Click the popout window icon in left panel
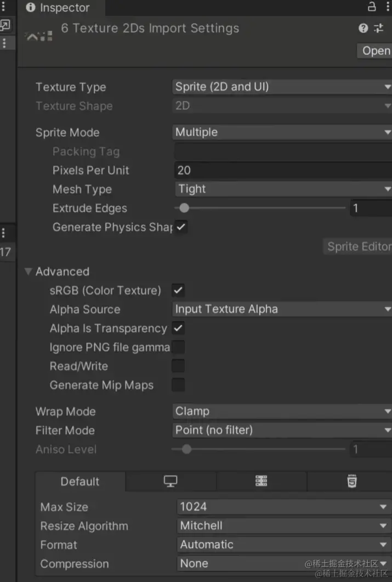Screen dimensions: 392x582 pyautogui.click(x=5, y=25)
